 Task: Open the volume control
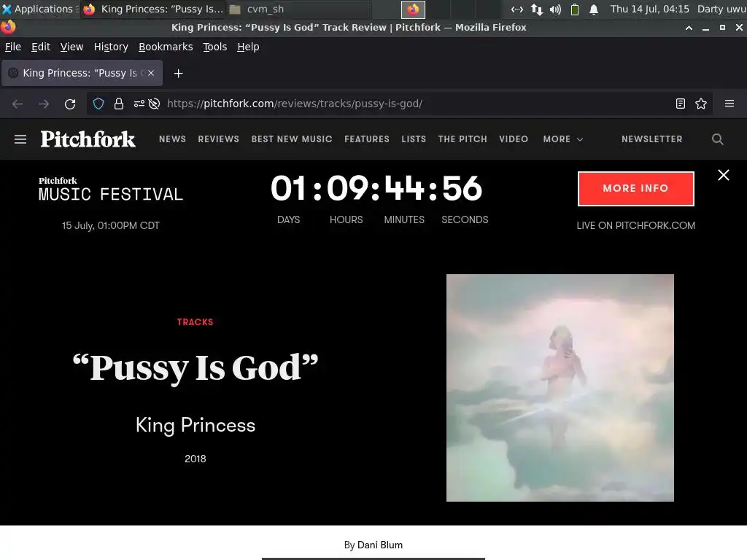pos(555,9)
